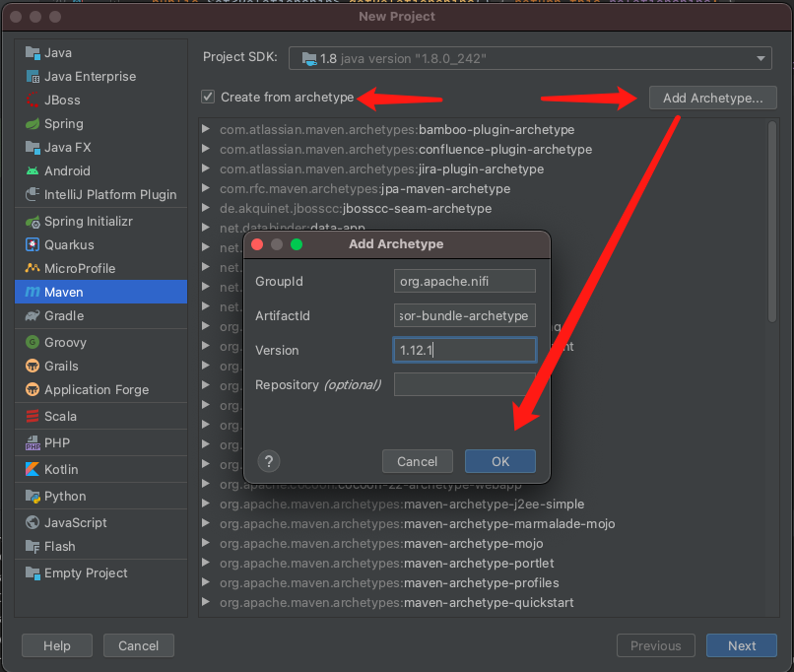Click the Kotlin icon

(x=33, y=469)
